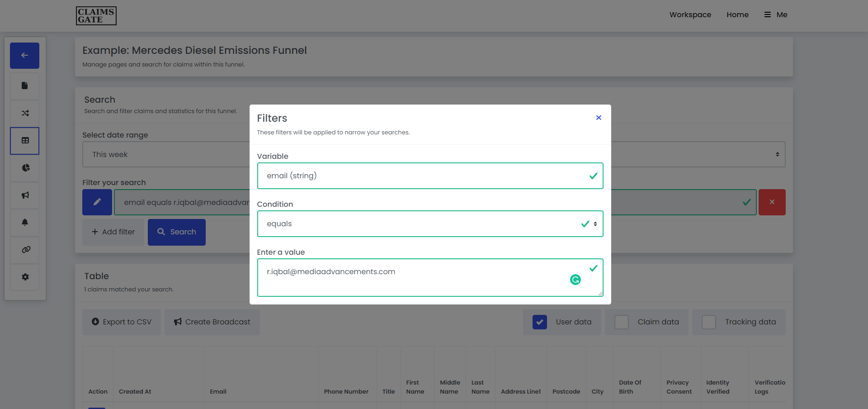
Task: Open the link icon in sidebar
Action: tap(25, 249)
